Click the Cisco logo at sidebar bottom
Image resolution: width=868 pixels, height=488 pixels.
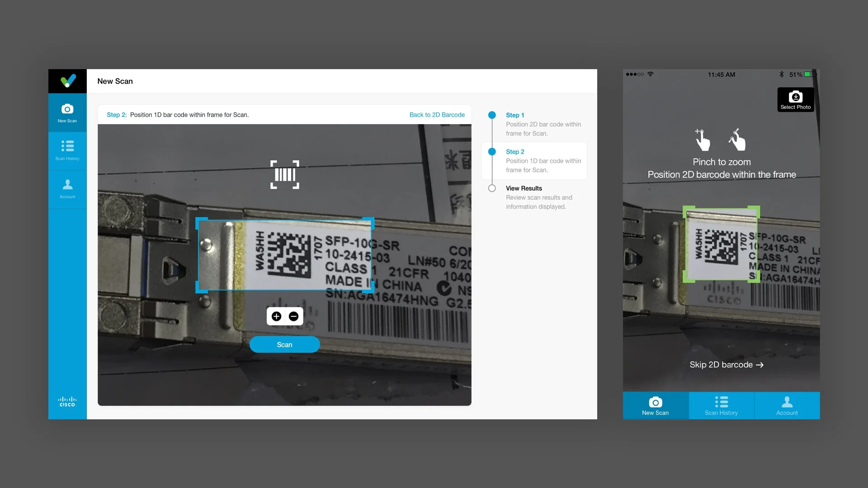click(67, 402)
